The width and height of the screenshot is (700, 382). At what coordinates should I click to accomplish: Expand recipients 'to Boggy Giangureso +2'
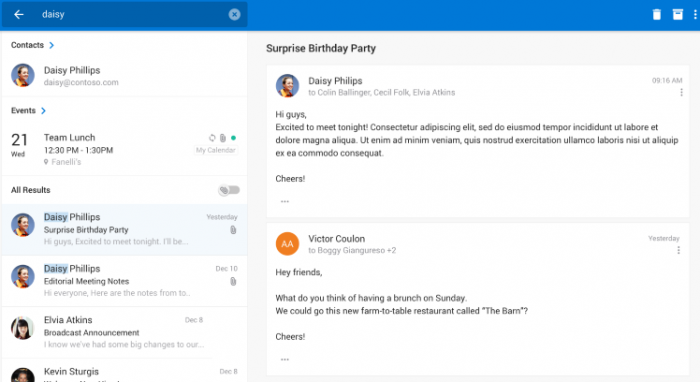(352, 251)
